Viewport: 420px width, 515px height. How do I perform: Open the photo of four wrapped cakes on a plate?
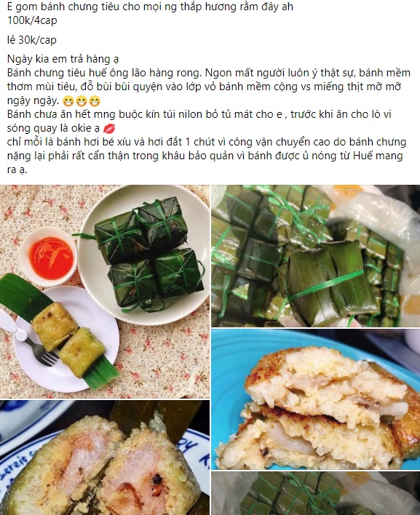click(x=105, y=292)
